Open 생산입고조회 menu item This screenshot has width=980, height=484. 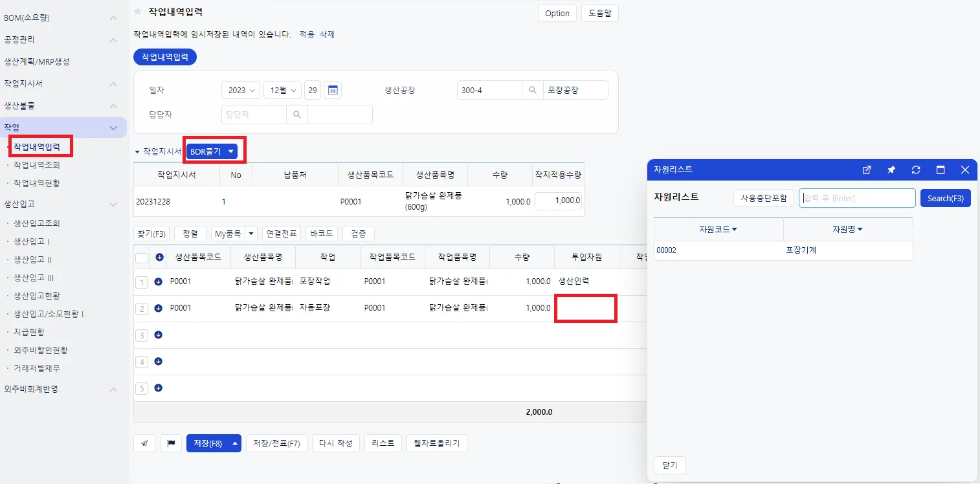[x=37, y=223]
